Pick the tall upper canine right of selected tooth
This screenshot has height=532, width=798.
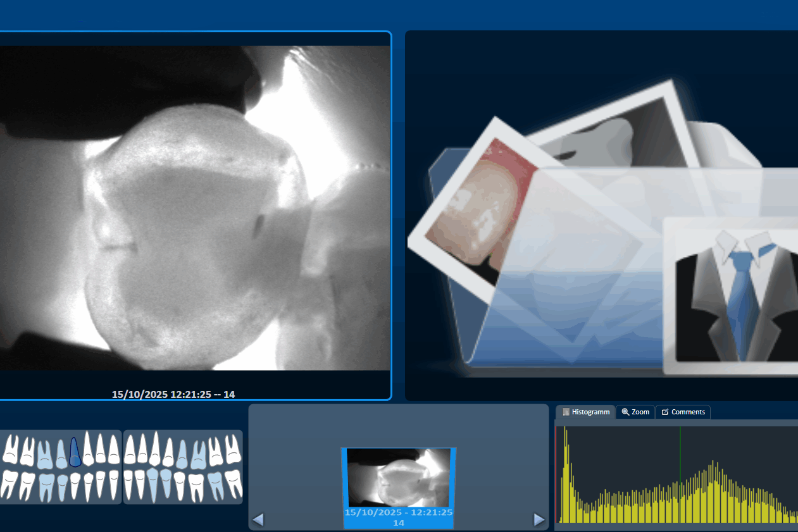(88, 449)
